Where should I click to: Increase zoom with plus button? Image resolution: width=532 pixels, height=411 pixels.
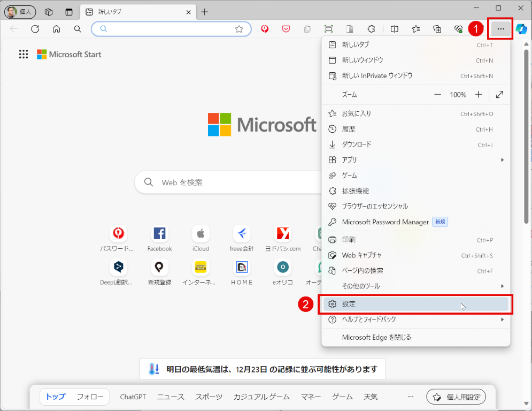[479, 94]
